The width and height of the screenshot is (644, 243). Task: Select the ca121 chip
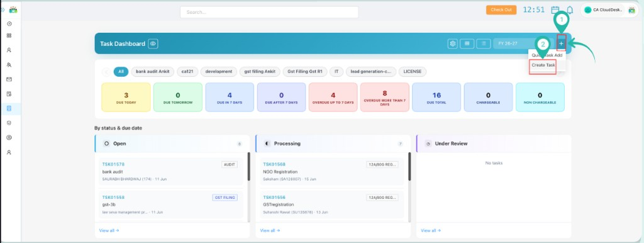coord(187,72)
